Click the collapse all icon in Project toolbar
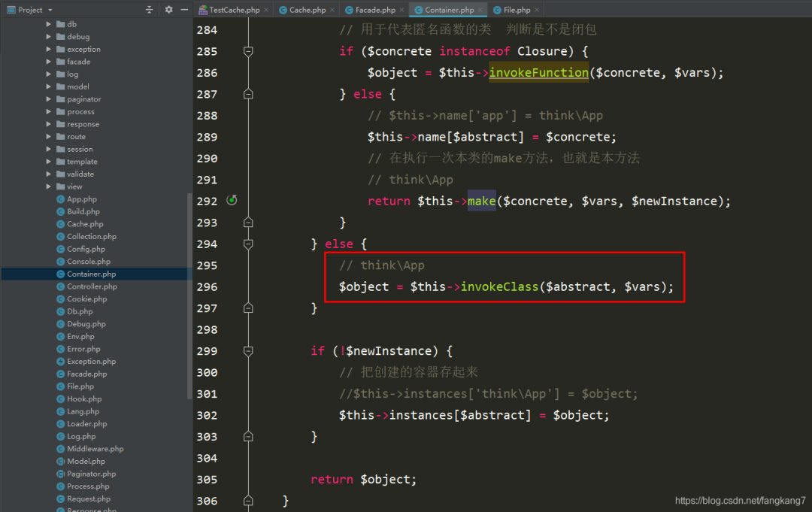 point(149,10)
